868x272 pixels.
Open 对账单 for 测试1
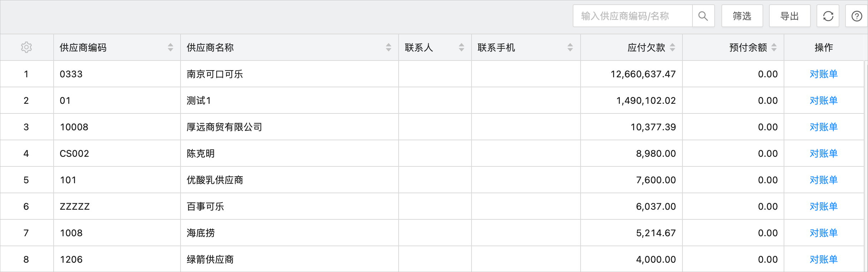click(824, 101)
